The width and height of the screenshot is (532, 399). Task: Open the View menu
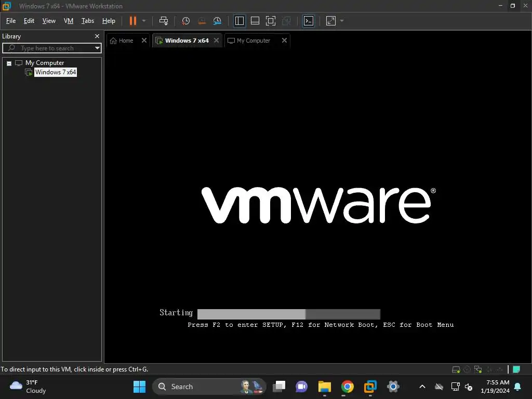click(49, 21)
